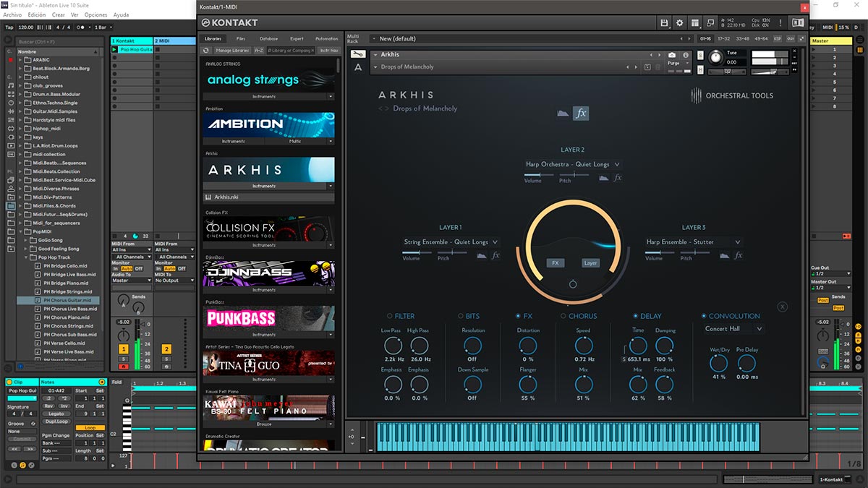Show instrument info via the i icon
868x488 pixels.
(685, 55)
